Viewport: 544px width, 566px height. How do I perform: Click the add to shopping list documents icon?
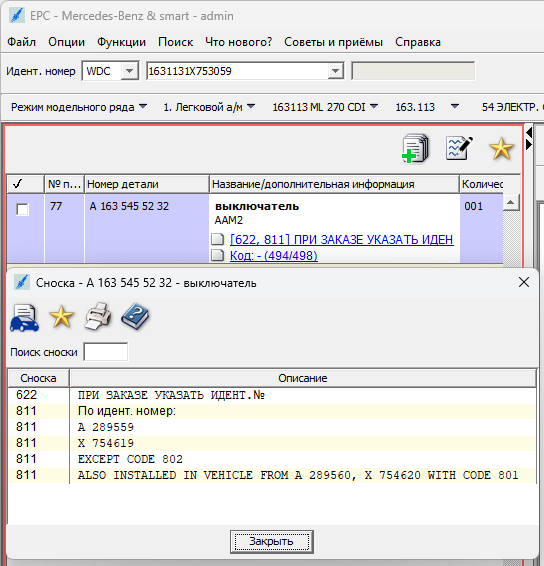[415, 148]
